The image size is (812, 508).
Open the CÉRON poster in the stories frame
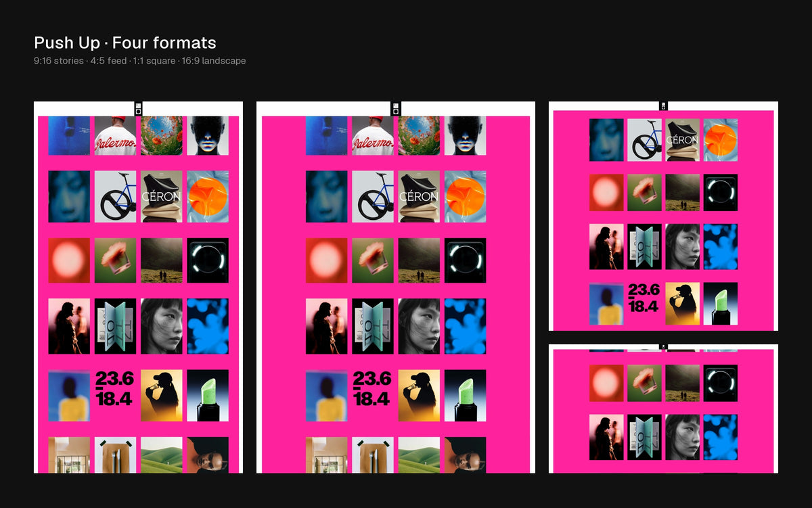coord(162,196)
